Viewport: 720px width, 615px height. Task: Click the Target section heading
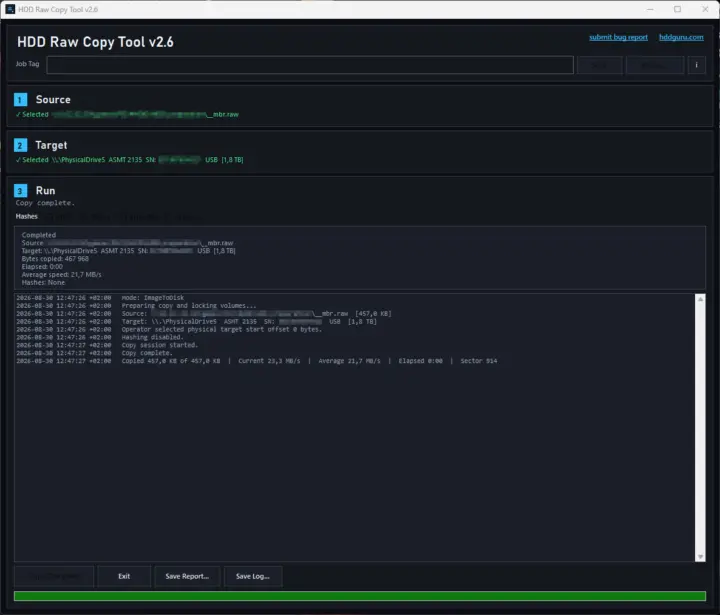(51, 146)
